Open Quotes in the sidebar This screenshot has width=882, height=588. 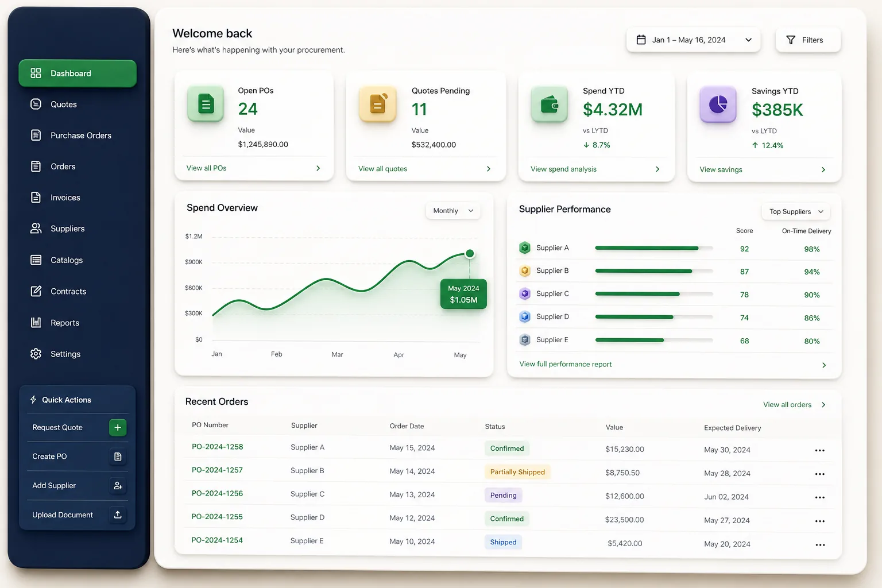(x=78, y=104)
